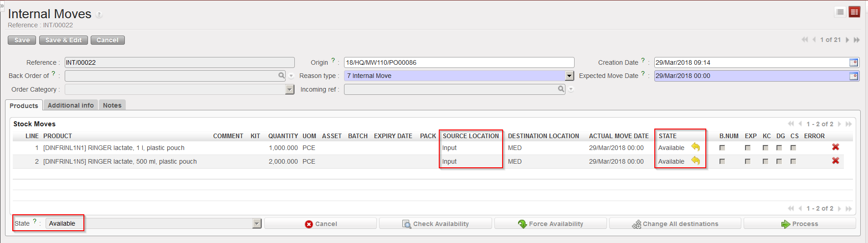This screenshot has height=243, width=868.
Task: Search Back Order of magnifier icon
Action: click(282, 76)
